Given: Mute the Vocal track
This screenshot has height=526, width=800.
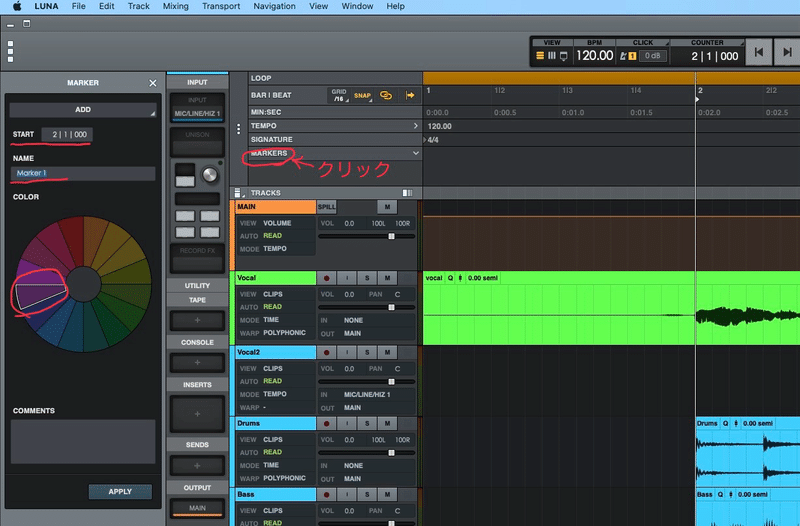Looking at the screenshot, I should (x=387, y=278).
